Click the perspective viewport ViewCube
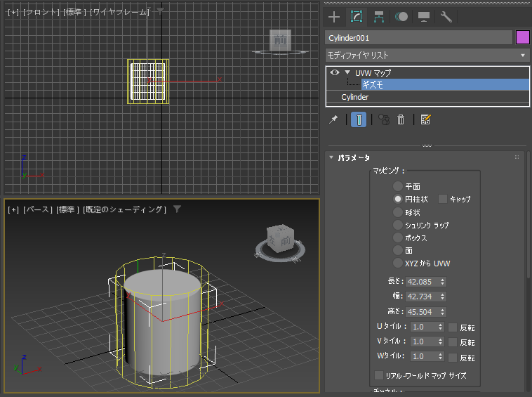 [x=280, y=239]
